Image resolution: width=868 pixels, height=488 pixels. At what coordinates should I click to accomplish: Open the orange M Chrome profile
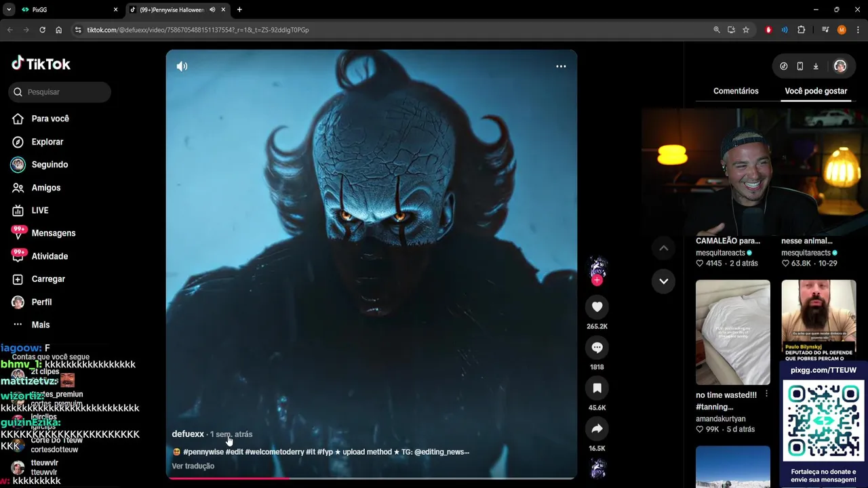(x=842, y=30)
